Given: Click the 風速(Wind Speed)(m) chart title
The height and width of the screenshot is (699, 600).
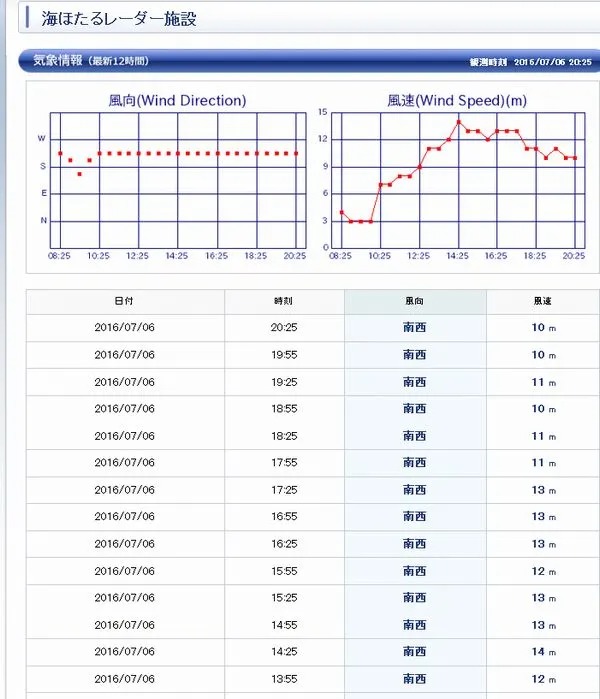Looking at the screenshot, I should click(456, 100).
